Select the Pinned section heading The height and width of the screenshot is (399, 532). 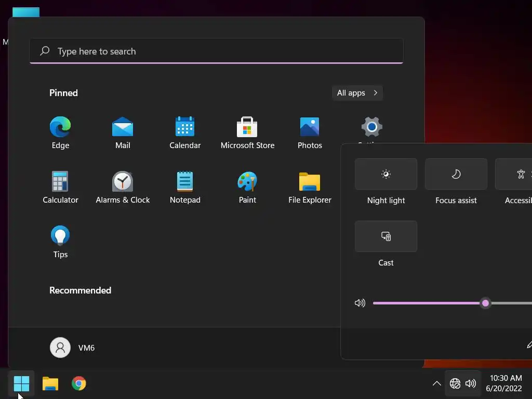click(63, 93)
